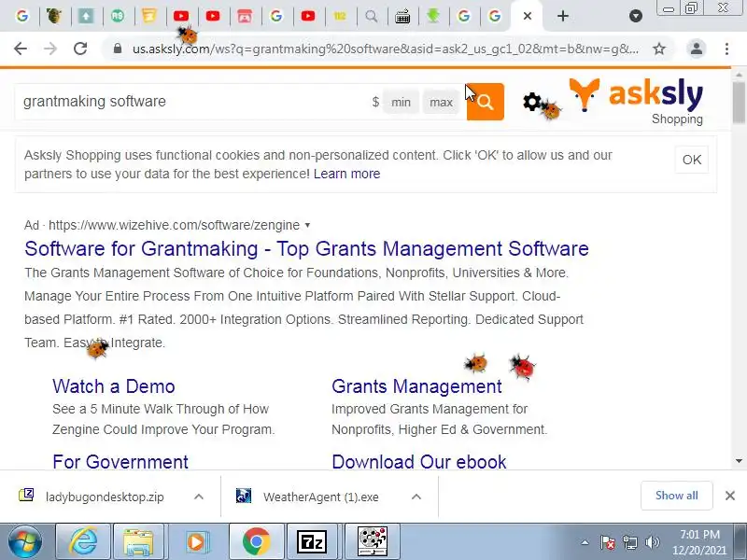Open the Chrome three-dot menu
The image size is (747, 560).
pyautogui.click(x=726, y=49)
